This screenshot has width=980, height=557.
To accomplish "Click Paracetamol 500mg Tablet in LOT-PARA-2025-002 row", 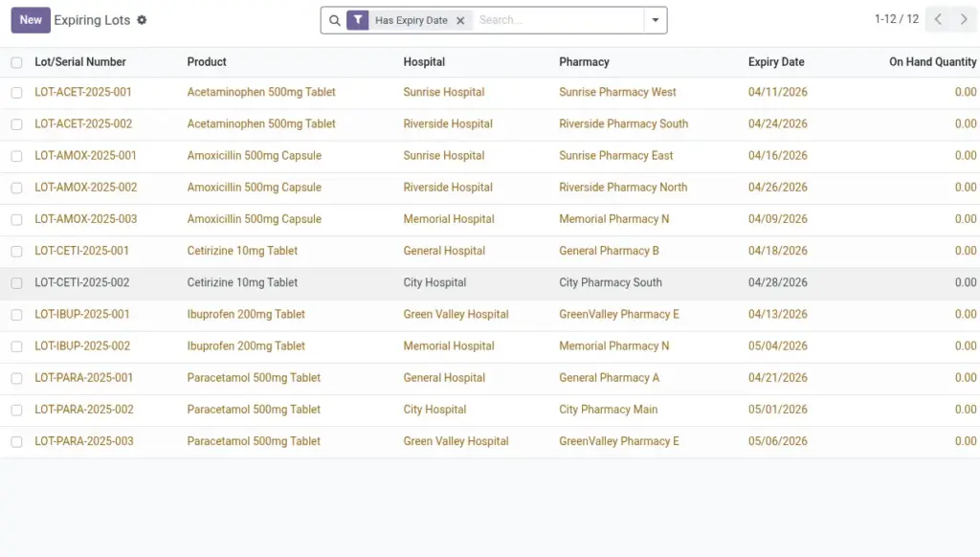I will click(x=253, y=410).
